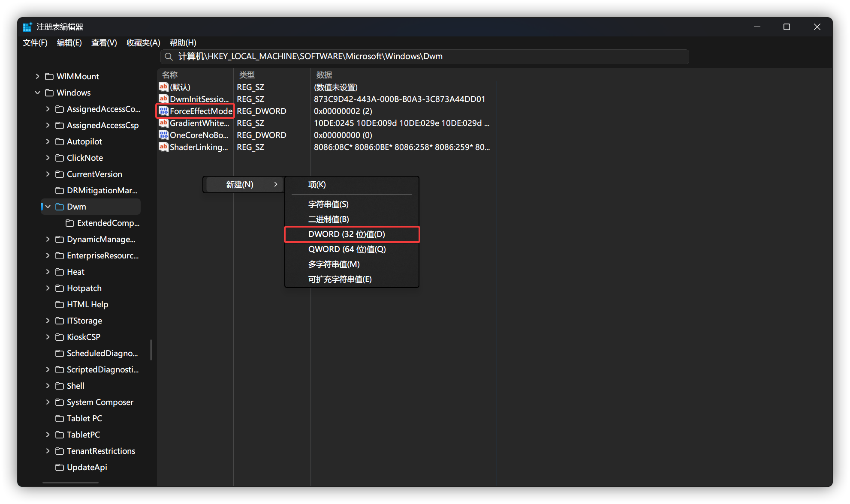Click the 数据 column header
The image size is (850, 504).
[x=403, y=75]
